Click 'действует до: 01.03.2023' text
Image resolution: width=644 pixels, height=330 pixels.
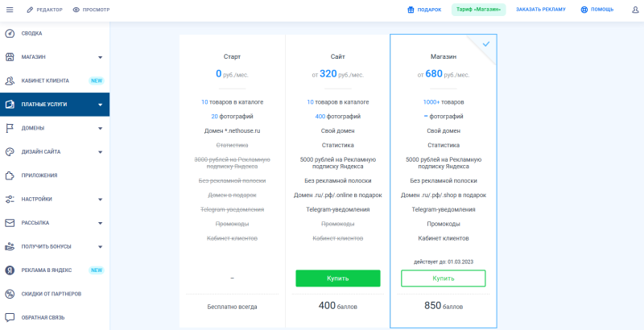tap(444, 262)
